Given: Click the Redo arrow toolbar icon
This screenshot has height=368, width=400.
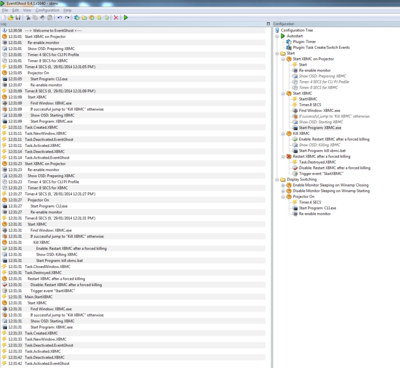Looking at the screenshot, I should (67, 18).
